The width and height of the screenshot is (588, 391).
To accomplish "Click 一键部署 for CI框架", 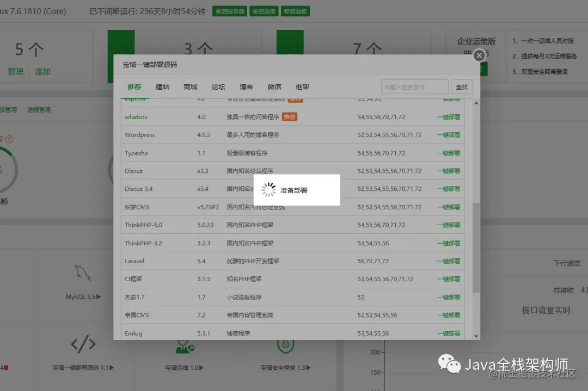I will click(449, 279).
